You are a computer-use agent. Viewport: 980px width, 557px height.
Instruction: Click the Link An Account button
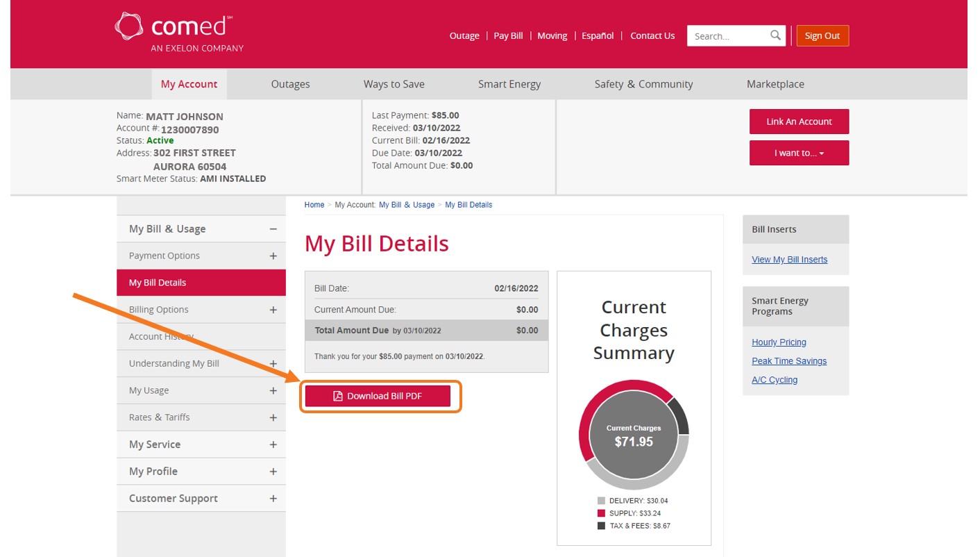click(x=799, y=122)
